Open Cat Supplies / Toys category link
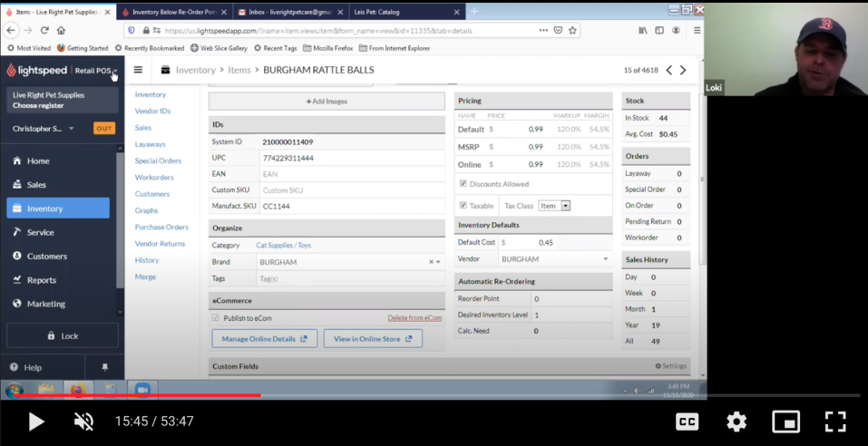This screenshot has width=868, height=446. click(283, 245)
